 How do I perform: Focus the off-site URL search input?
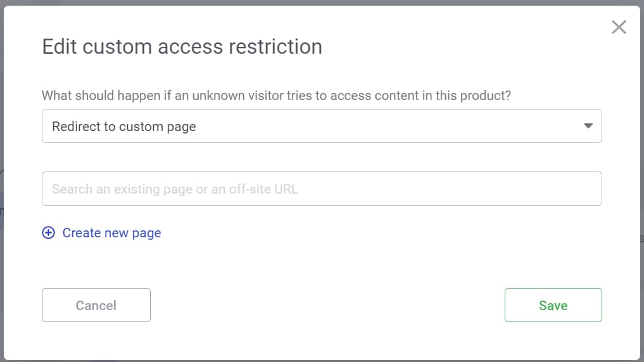pos(321,189)
